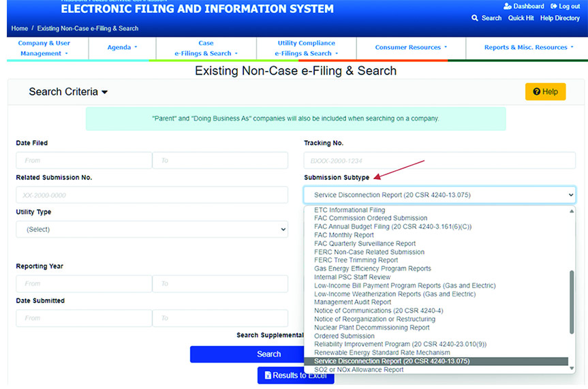Click the Date Filed From field

(83, 161)
